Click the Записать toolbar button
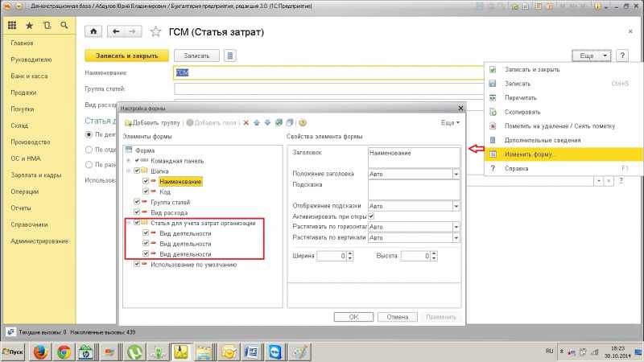Viewport: 644px width, 362px height. pos(196,56)
